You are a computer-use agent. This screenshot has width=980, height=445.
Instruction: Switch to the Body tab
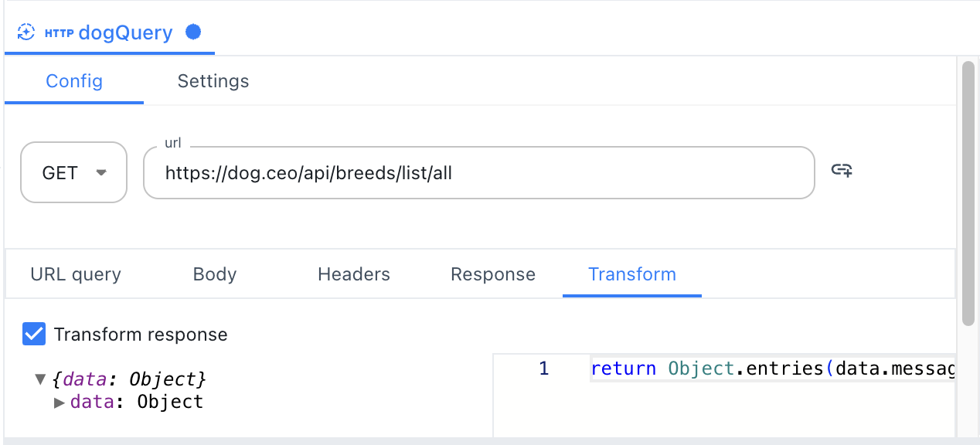(215, 274)
